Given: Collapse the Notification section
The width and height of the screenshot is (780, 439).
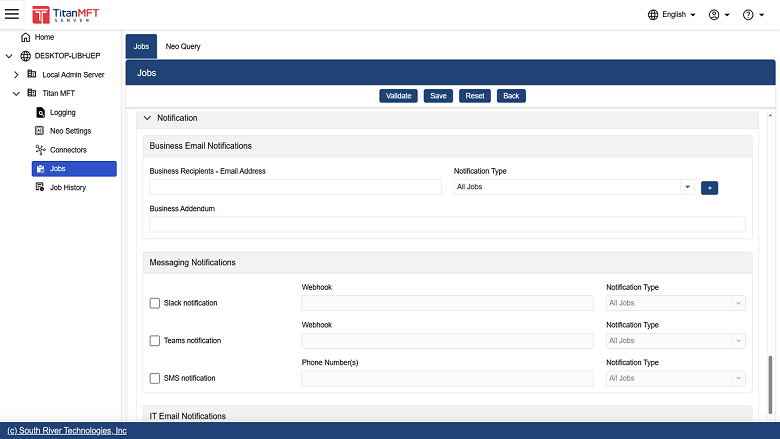Looking at the screenshot, I should (x=148, y=118).
